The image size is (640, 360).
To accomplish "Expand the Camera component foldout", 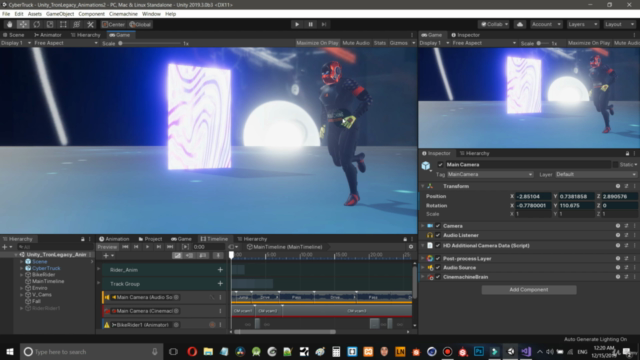I will [x=423, y=226].
